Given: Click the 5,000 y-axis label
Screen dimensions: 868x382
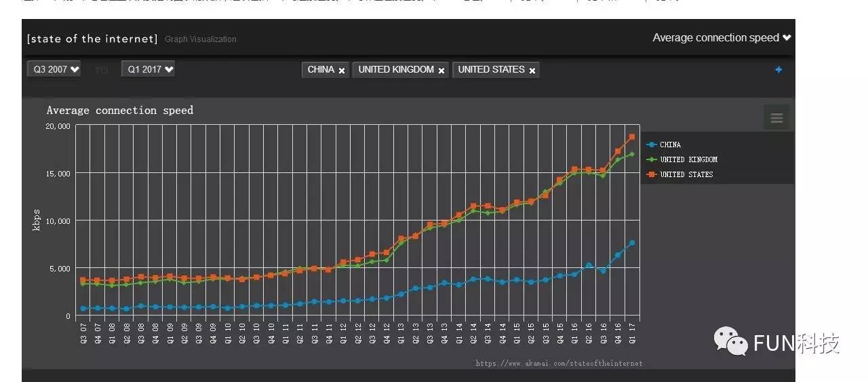Looking at the screenshot, I should coord(60,269).
